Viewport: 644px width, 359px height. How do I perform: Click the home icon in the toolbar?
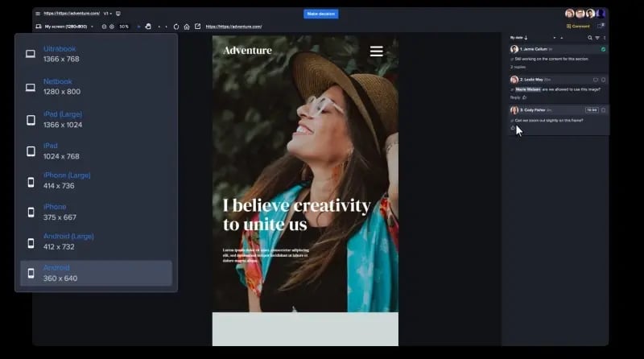tap(187, 27)
